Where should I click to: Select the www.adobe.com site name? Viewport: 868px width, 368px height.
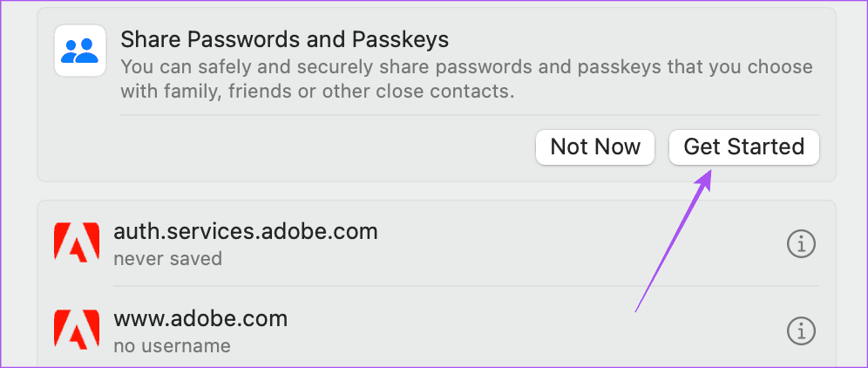200,318
